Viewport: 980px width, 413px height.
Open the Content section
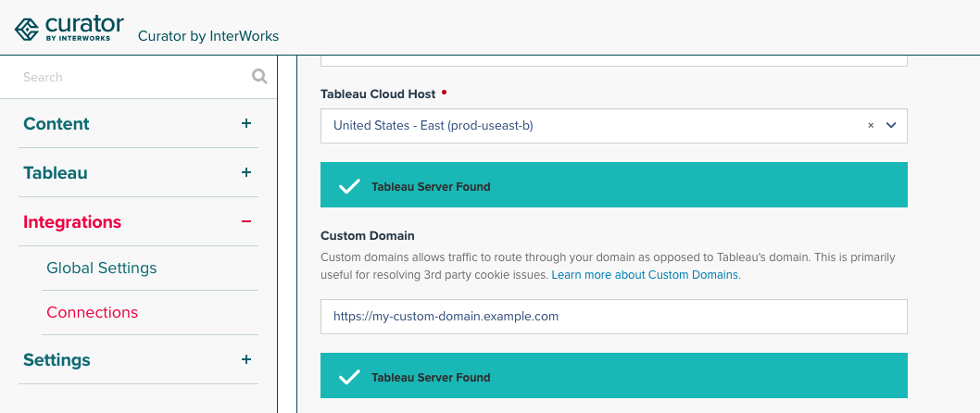(x=57, y=124)
